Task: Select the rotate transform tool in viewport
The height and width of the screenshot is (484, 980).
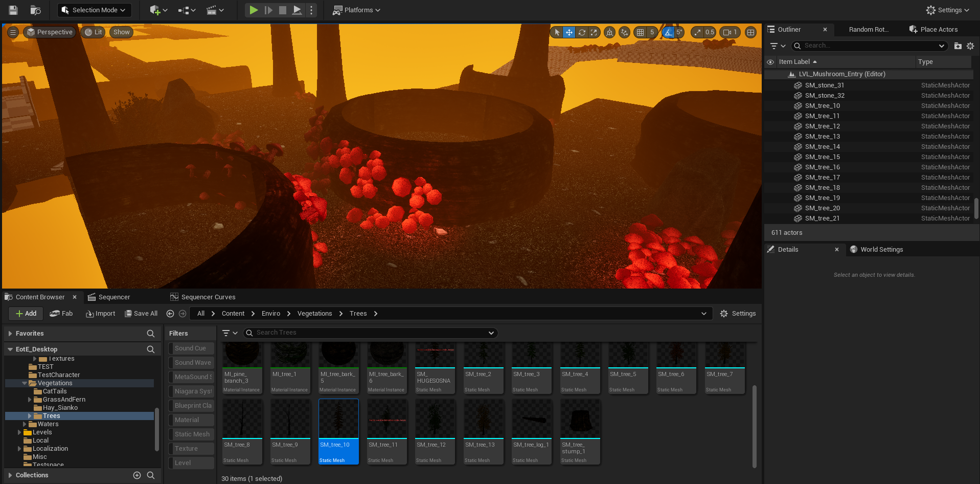Action: (x=582, y=32)
